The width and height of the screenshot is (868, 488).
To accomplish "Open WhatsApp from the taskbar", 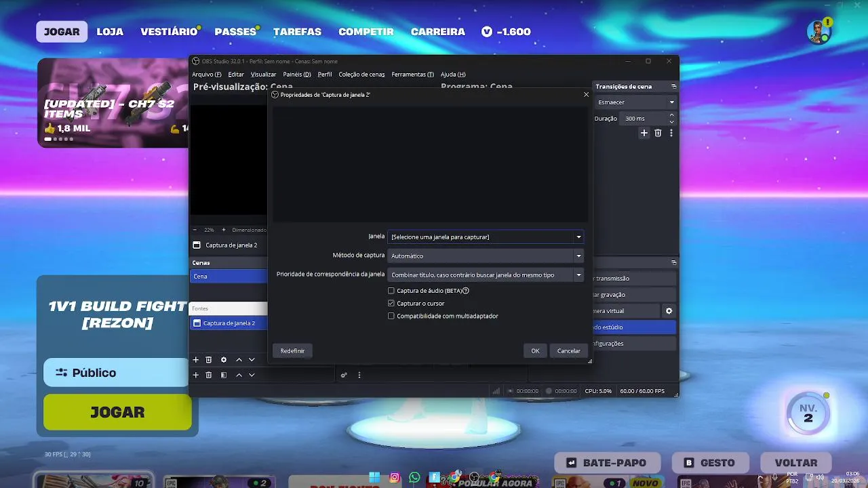I will 414,477.
